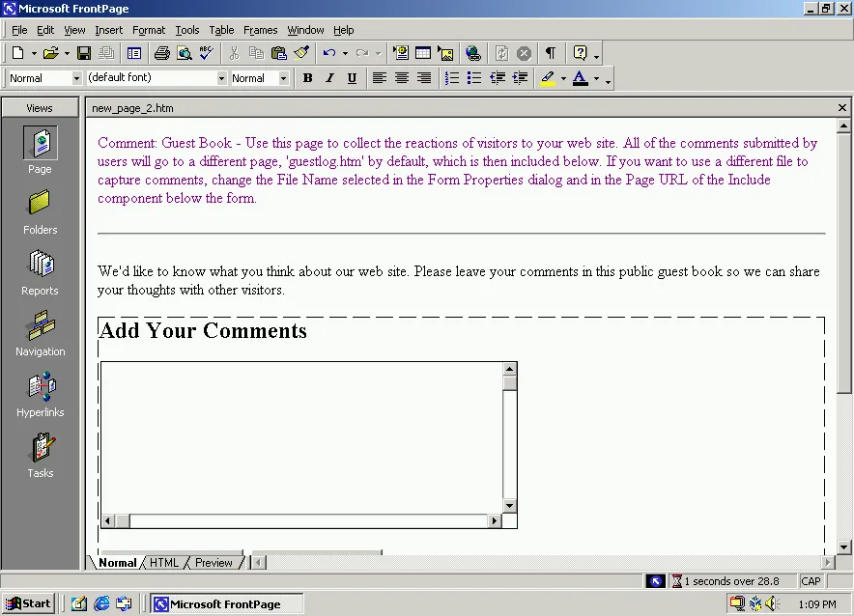Run the spelling checker
This screenshot has height=616, width=854.
(204, 52)
